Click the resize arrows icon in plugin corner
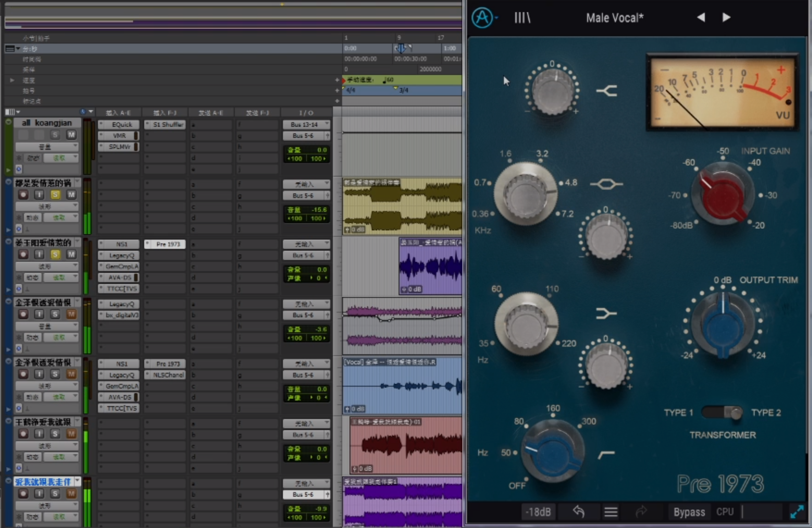Screen dimensions: 812x528 coord(797,512)
